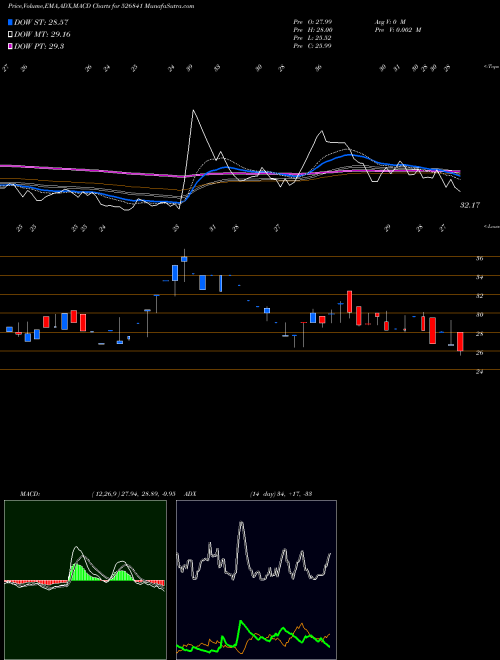Screen dimensions: 500x660
Task: Click the 'Pre V: 0.002 M' volume text
Action: [397, 30]
